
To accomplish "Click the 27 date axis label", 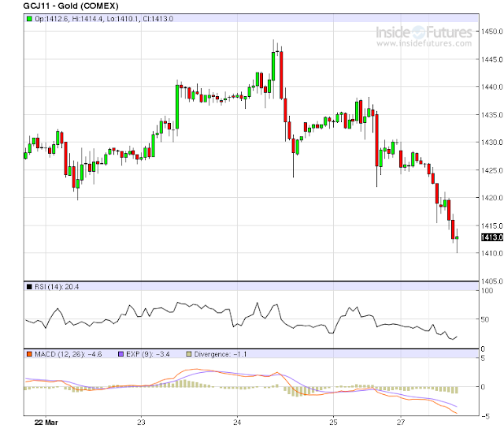I will pyautogui.click(x=401, y=423).
